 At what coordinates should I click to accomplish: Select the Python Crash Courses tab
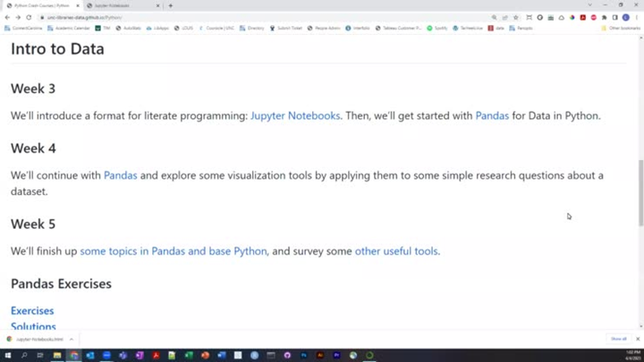[x=41, y=5]
